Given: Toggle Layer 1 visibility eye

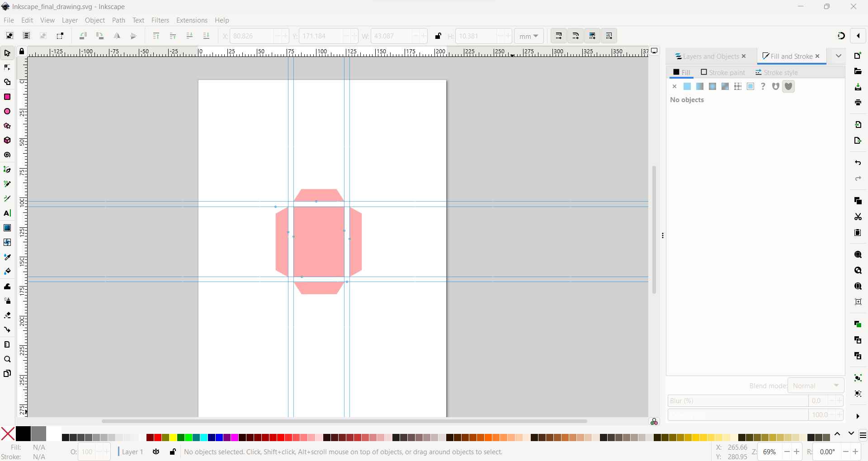Looking at the screenshot, I should pos(156,452).
